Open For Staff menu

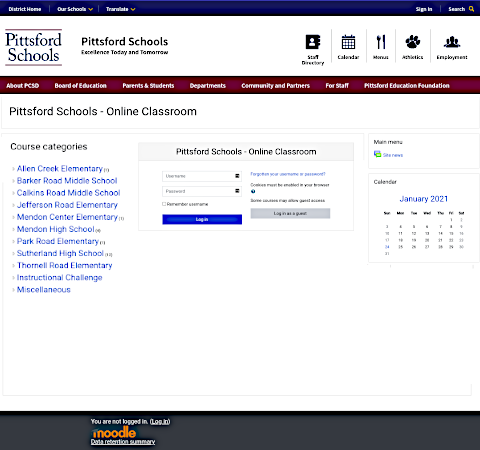pyautogui.click(x=337, y=86)
